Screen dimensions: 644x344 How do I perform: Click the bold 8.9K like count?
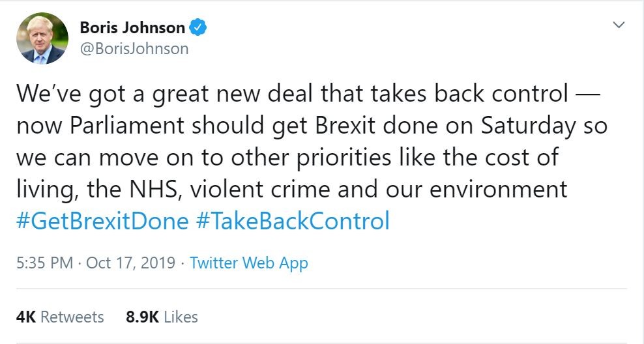[x=142, y=317]
